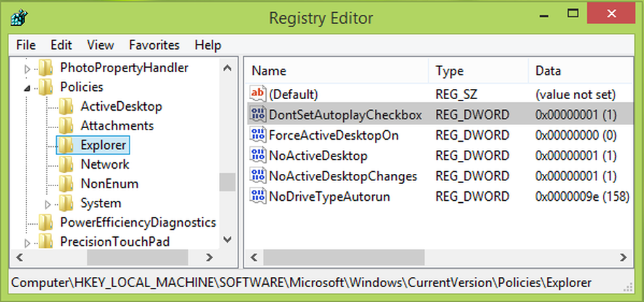Click the Attachments folder icon

[x=66, y=126]
